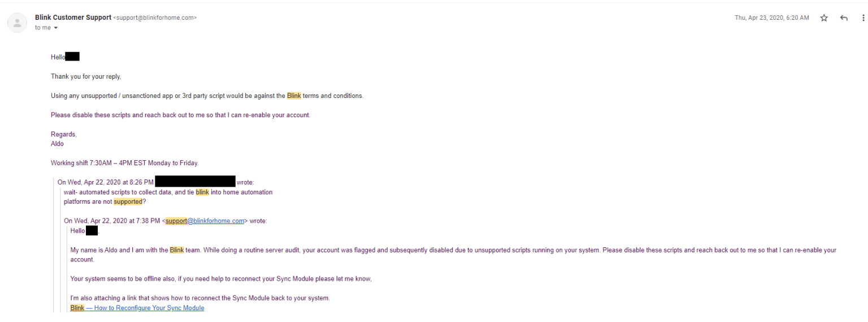Expand the "to me" recipient details arrow
The width and height of the screenshot is (868, 322).
tap(56, 28)
